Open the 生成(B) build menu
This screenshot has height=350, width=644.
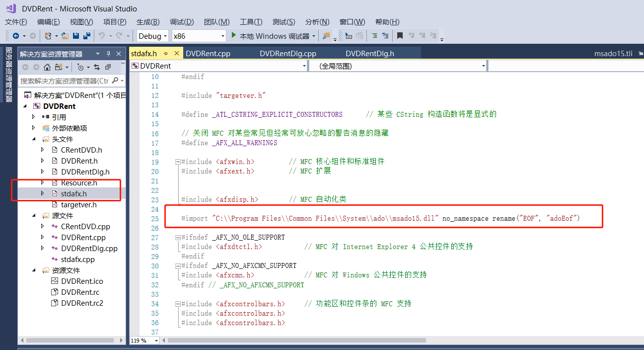[x=148, y=22]
